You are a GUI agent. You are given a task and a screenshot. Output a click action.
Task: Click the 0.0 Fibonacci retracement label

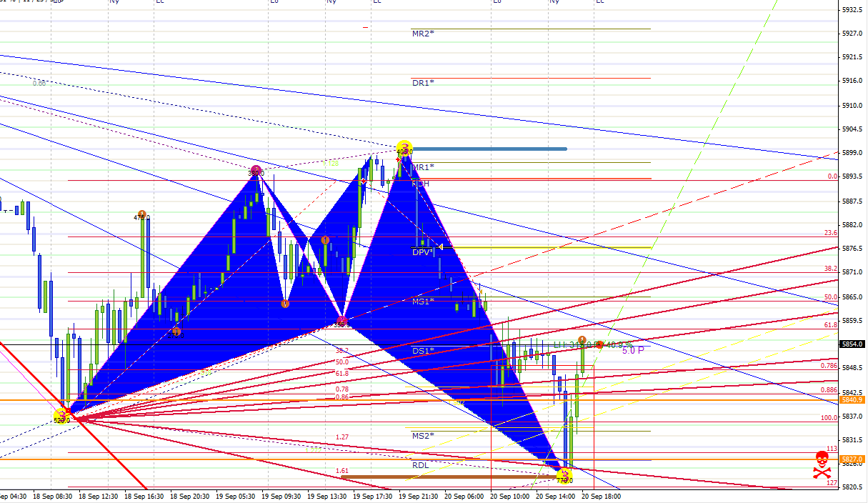tap(832, 176)
